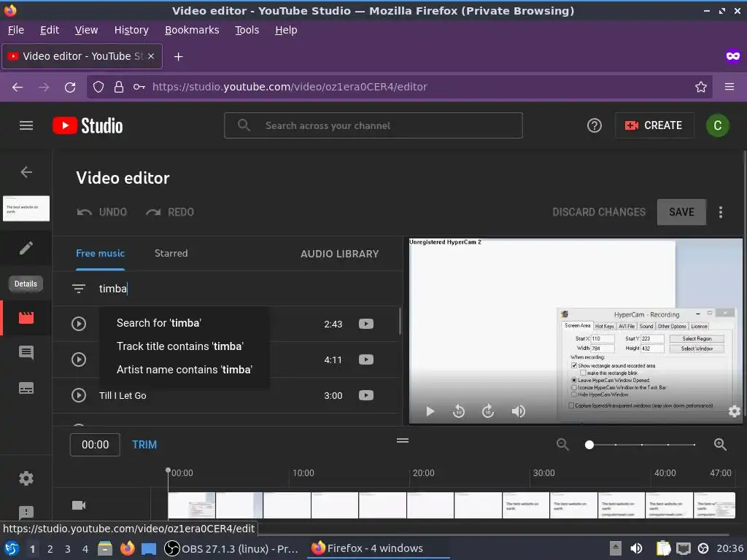
Task: Choose Track title contains 'timba'
Action: click(x=185, y=346)
